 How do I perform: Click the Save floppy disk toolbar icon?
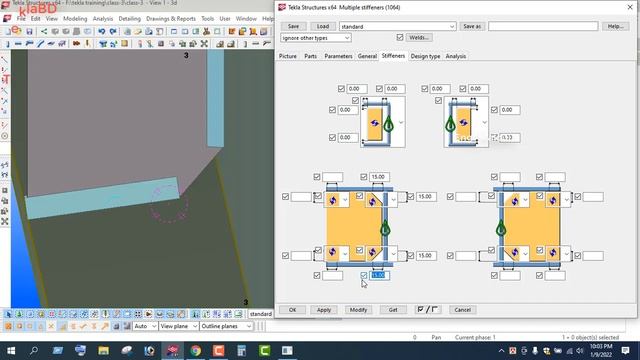29,31
